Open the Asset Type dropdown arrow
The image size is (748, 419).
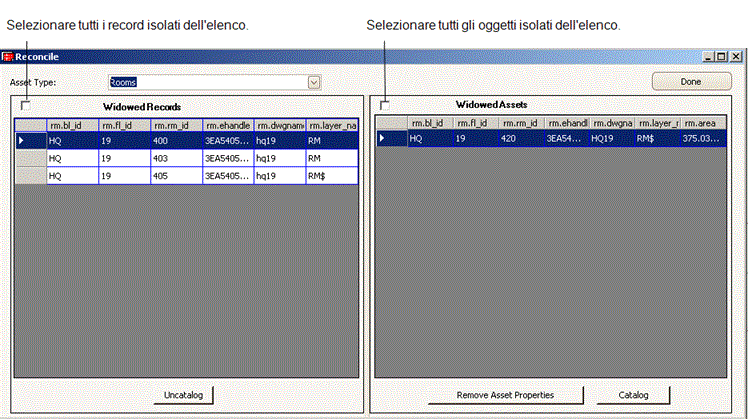(313, 83)
